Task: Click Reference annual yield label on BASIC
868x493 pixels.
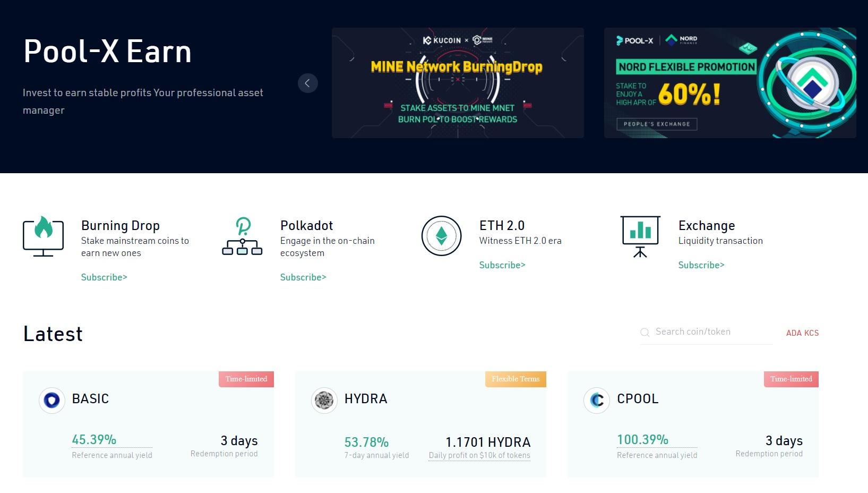Action: tap(112, 455)
